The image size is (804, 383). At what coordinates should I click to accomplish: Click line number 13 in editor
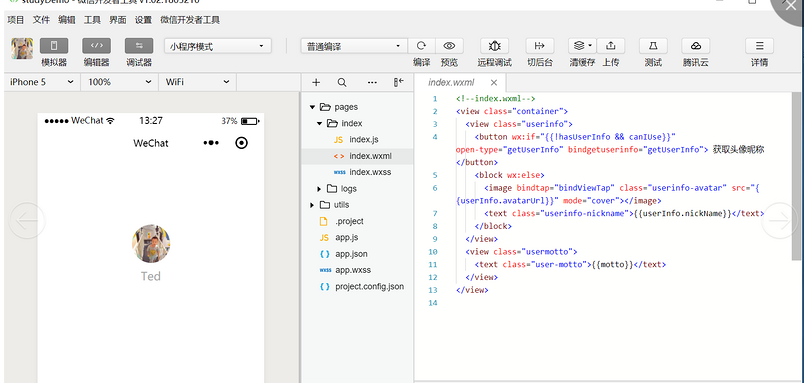(x=434, y=290)
